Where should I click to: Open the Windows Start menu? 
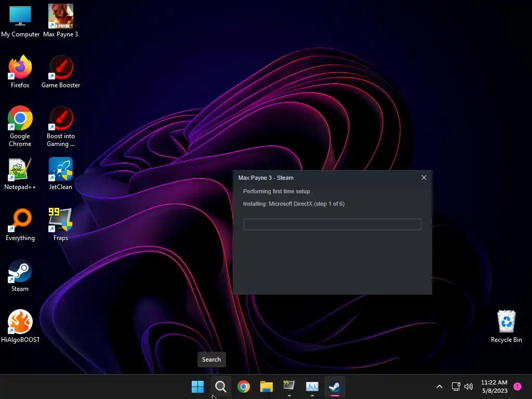[197, 387]
